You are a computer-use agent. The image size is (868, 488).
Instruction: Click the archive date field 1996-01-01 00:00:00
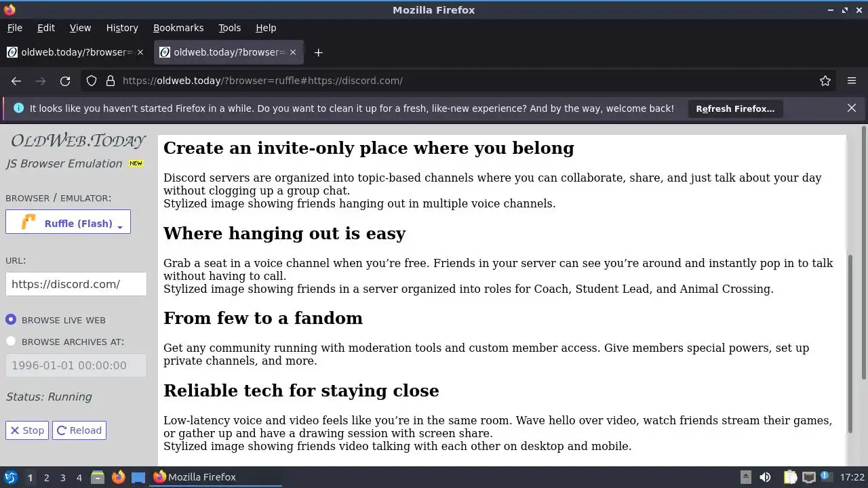point(76,365)
